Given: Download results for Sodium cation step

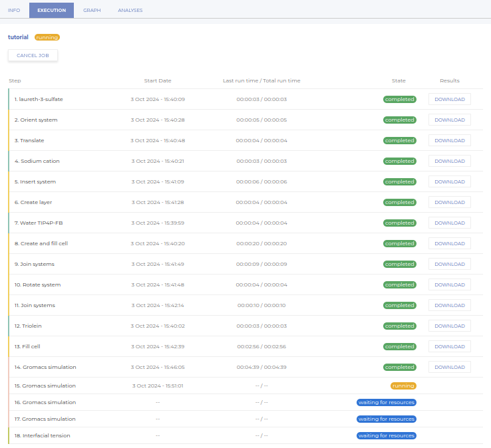Looking at the screenshot, I should coord(449,161).
